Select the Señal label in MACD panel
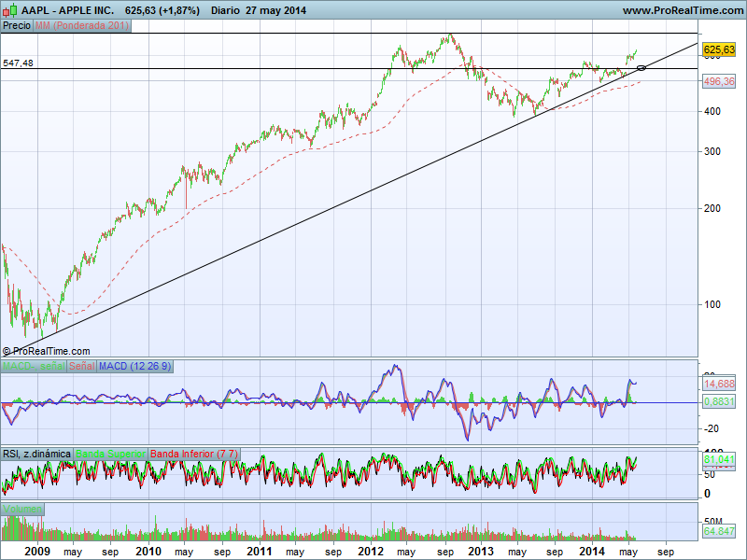Viewport: 747px width, 560px height. [82, 366]
